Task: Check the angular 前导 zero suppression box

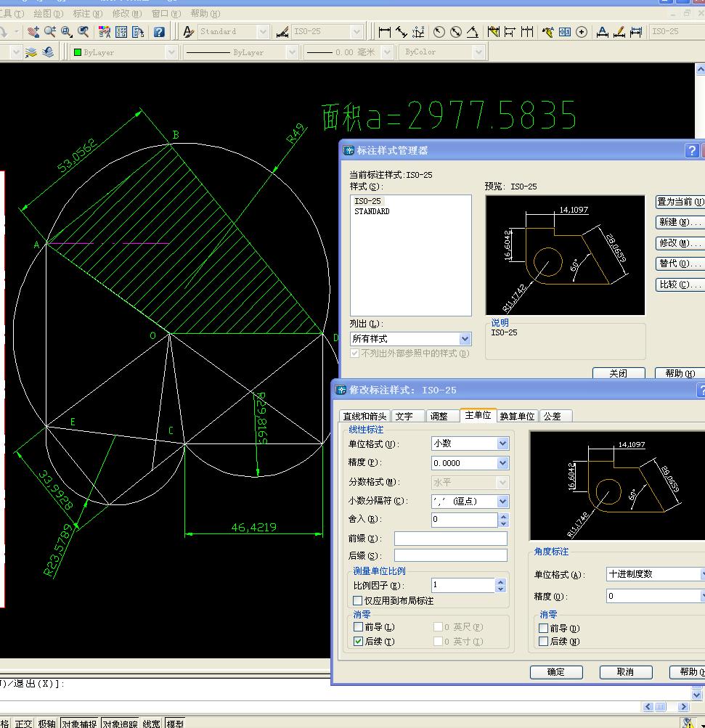Action: click(x=544, y=629)
